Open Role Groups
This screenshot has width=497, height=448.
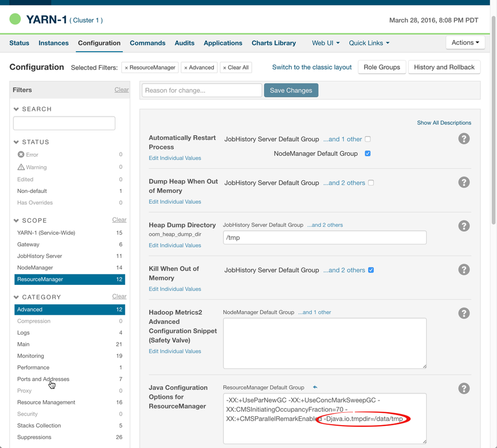[382, 67]
